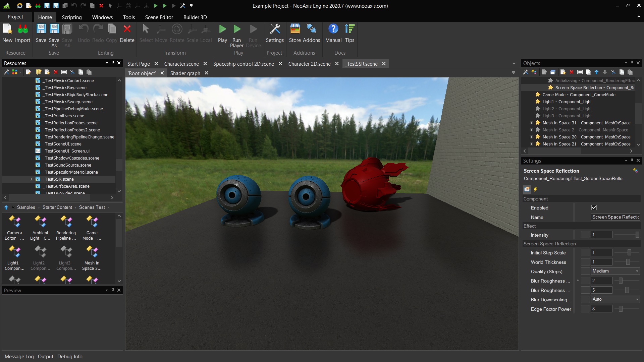
Task: Adjust the Intensity slider
Action: [637, 235]
